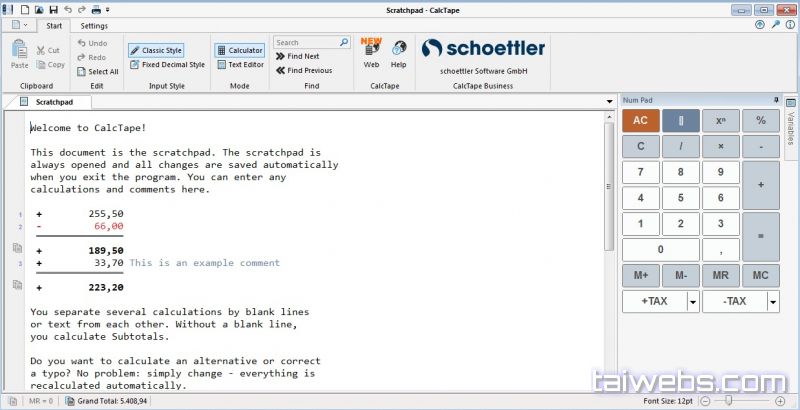Expand the -TAX dropdown arrow
This screenshot has height=410, width=800.
(x=772, y=302)
